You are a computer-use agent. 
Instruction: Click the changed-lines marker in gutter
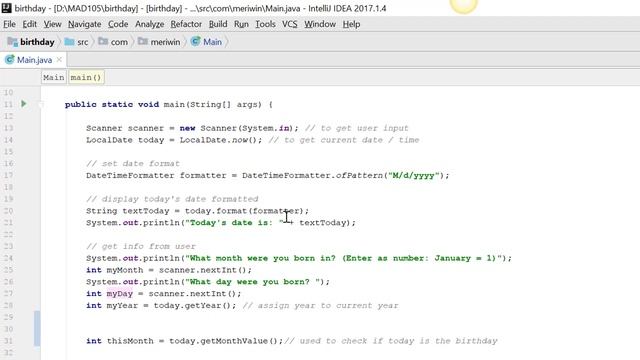[x=37, y=329]
